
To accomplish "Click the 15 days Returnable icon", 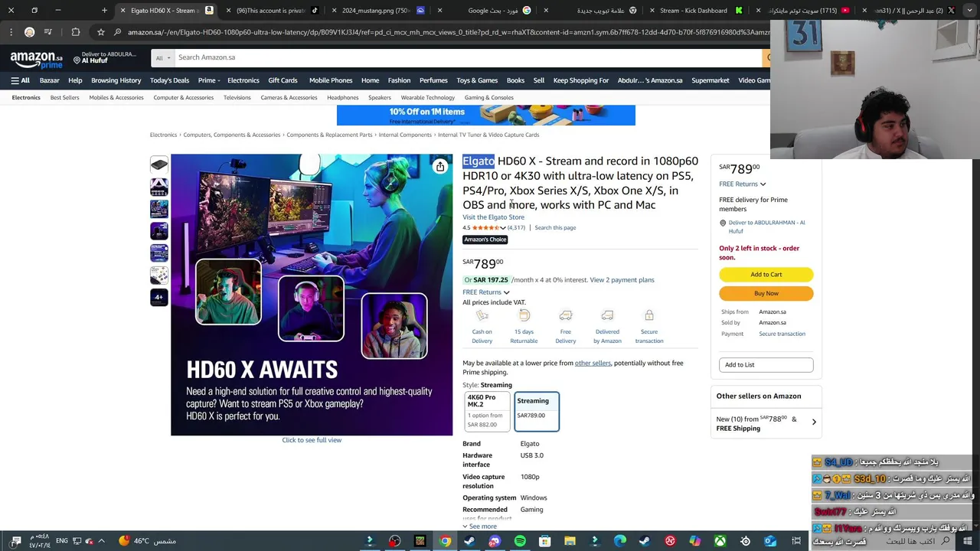I will coord(524,315).
